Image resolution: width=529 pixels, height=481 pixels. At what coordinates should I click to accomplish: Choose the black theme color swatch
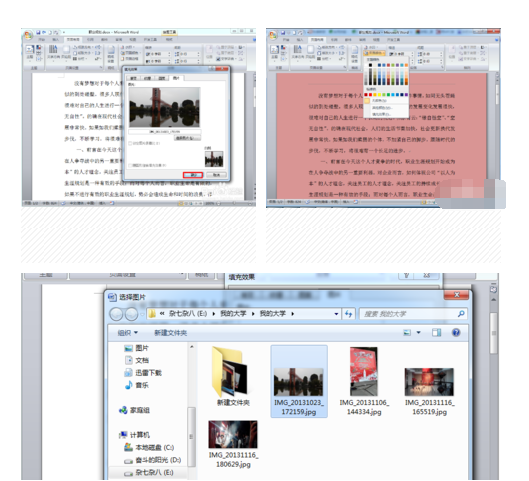[370, 65]
